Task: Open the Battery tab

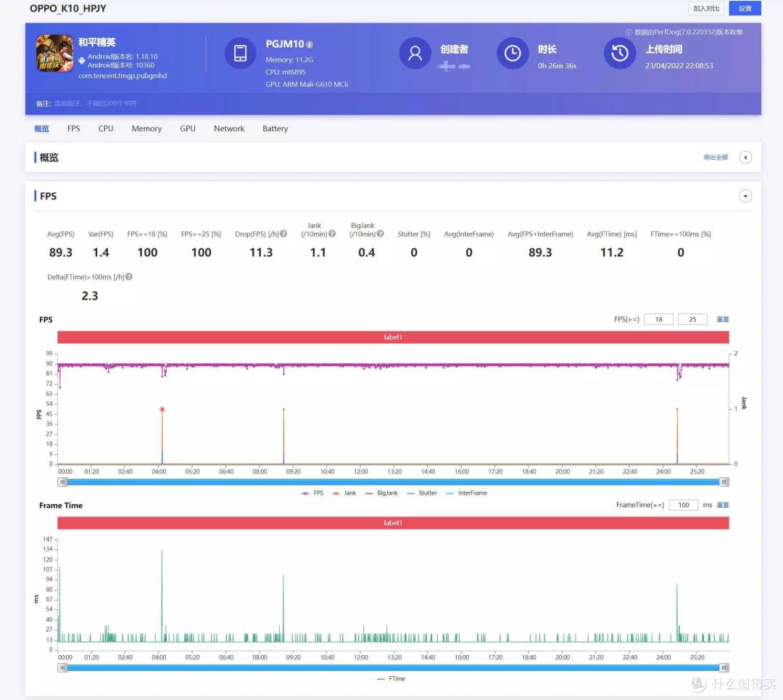Action: click(x=275, y=128)
